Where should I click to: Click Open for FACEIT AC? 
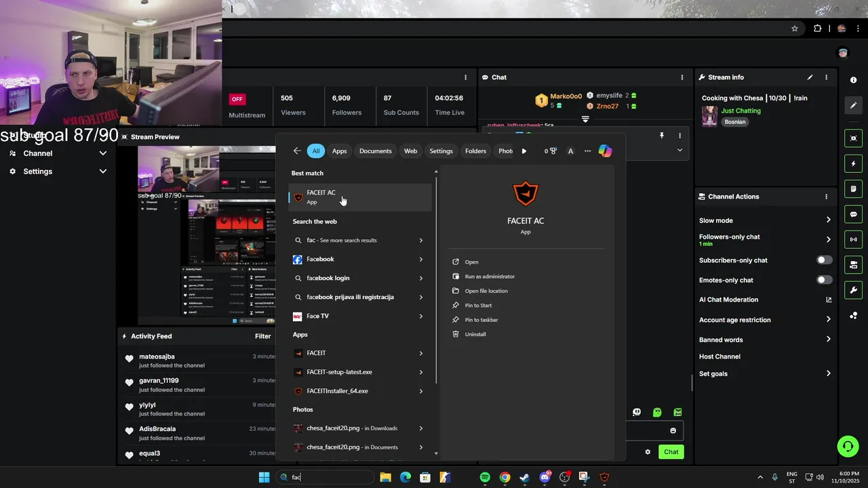471,262
